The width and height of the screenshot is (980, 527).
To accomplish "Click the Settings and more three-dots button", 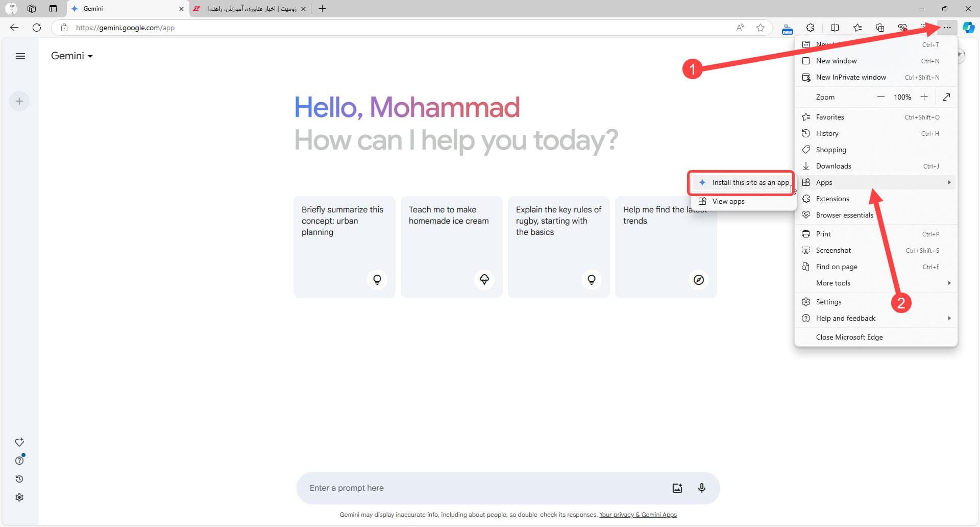I will click(x=947, y=28).
